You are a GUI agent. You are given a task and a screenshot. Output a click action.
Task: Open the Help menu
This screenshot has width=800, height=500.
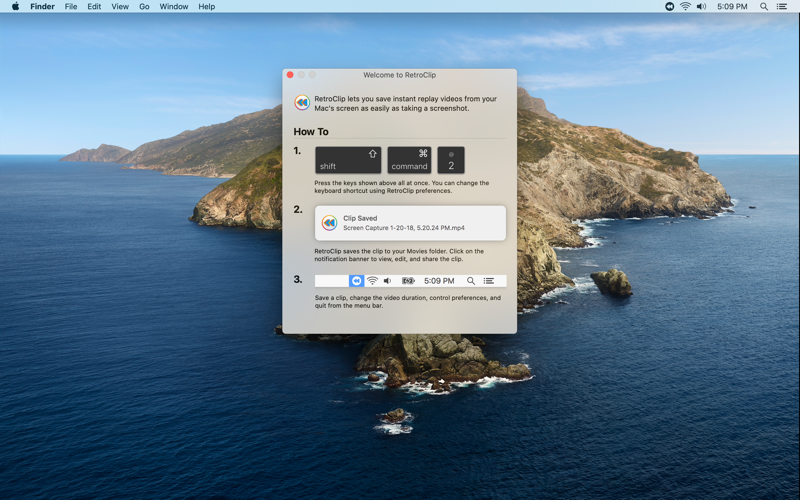coord(207,7)
